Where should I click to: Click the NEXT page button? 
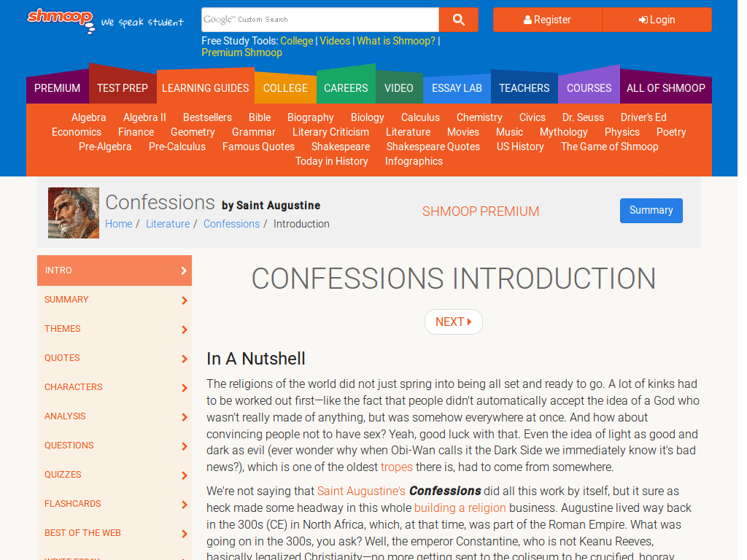pos(454,322)
